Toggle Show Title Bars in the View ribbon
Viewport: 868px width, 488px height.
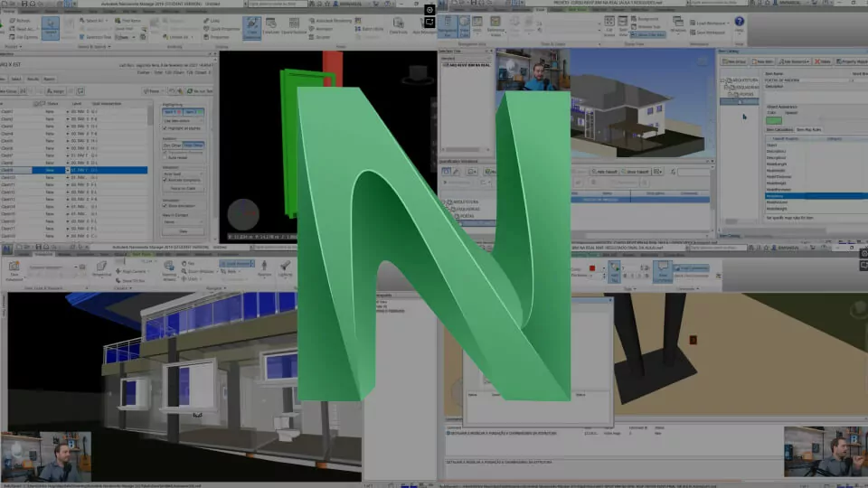point(648,35)
